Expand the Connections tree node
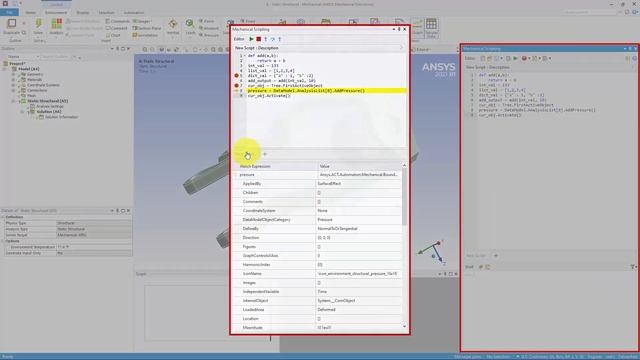Screen dimensions: 640x360 13,90
